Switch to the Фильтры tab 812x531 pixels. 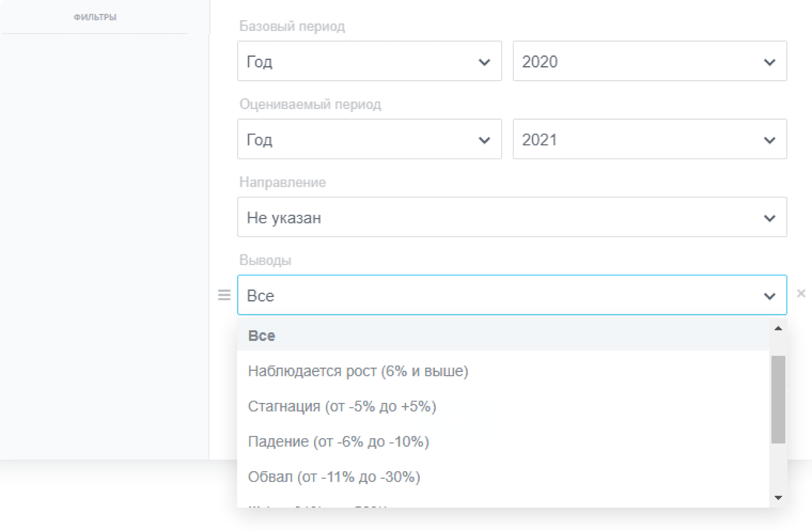tap(95, 17)
